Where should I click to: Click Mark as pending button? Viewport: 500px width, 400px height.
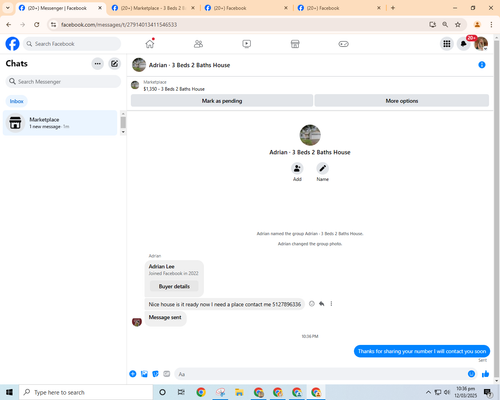(222, 101)
